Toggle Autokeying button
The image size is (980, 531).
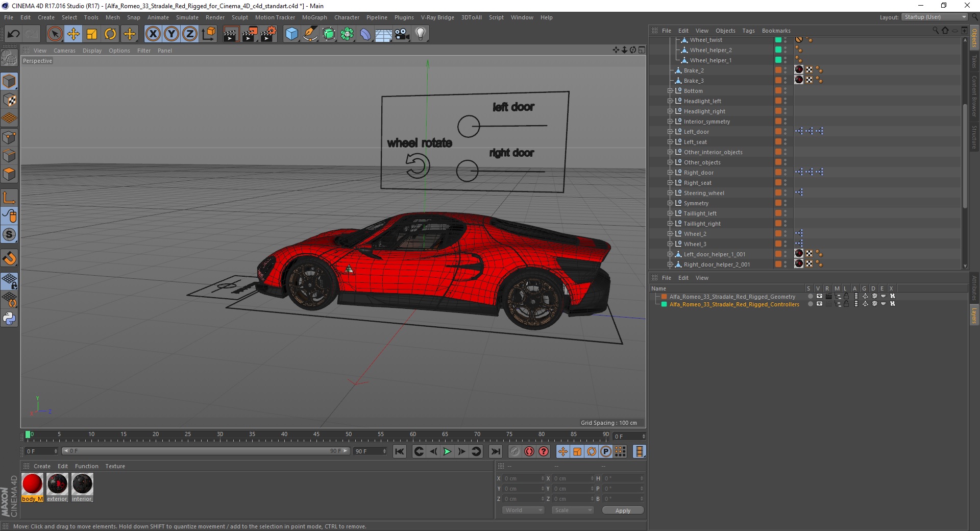coord(529,451)
